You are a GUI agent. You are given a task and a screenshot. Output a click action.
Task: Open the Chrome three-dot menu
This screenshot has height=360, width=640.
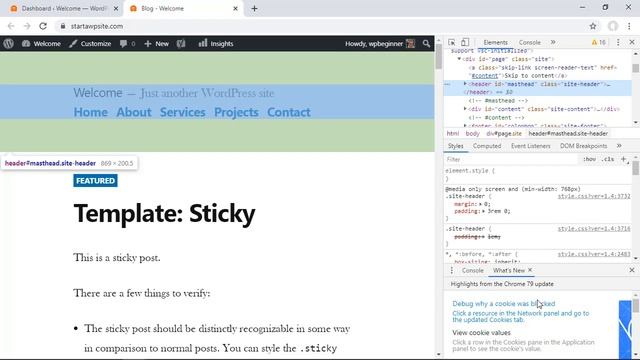629,26
